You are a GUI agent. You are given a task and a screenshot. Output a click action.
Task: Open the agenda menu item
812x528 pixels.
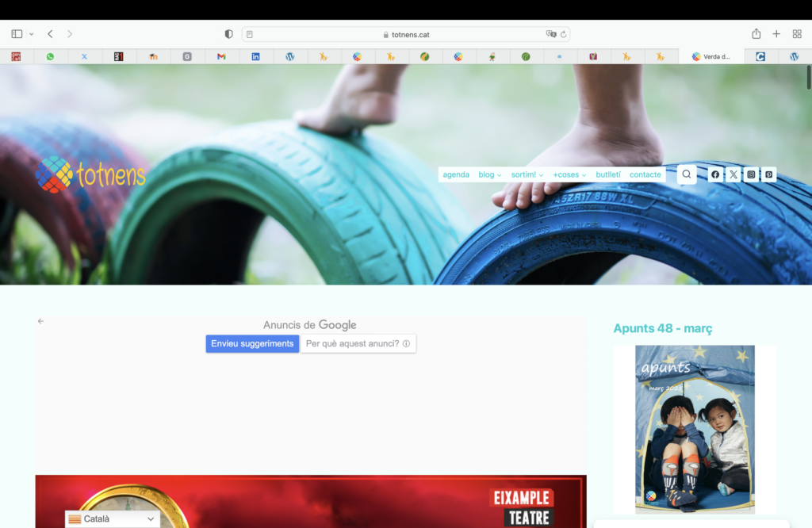(456, 174)
